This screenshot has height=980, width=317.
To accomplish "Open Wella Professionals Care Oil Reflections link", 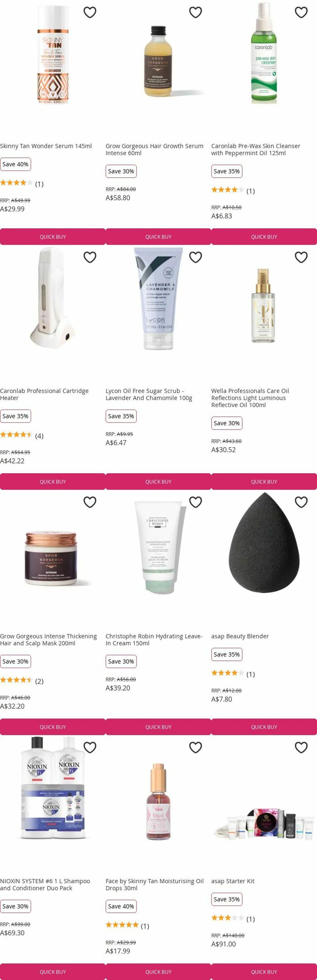I will coord(250,398).
